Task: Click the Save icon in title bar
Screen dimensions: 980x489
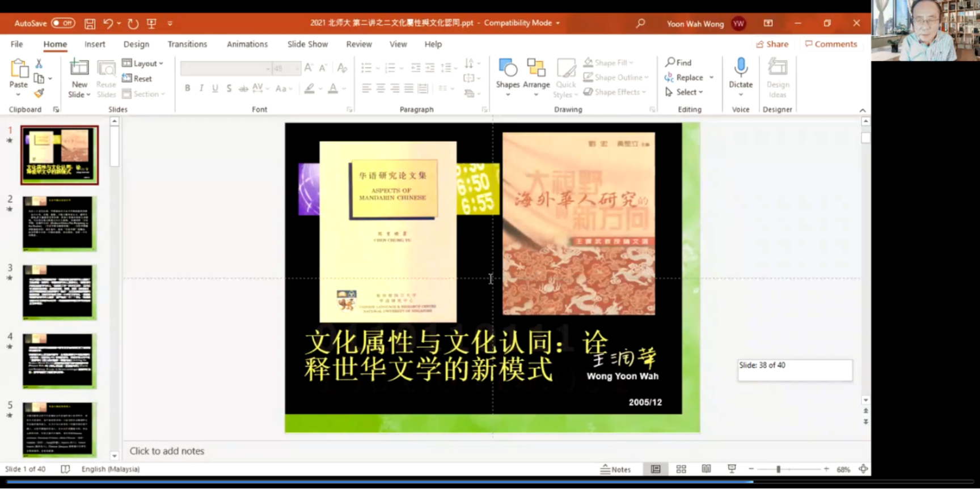Action: tap(90, 23)
